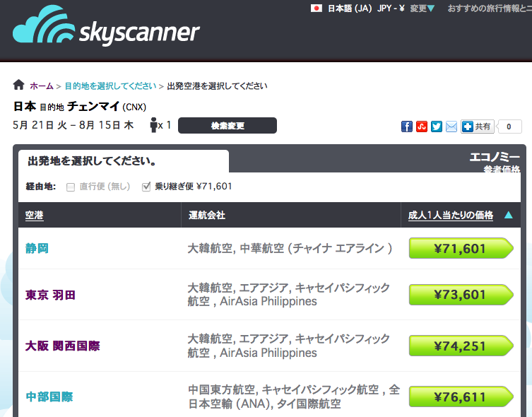Share on Twitter icon
Viewport: 532px width, 417px height.
click(437, 127)
